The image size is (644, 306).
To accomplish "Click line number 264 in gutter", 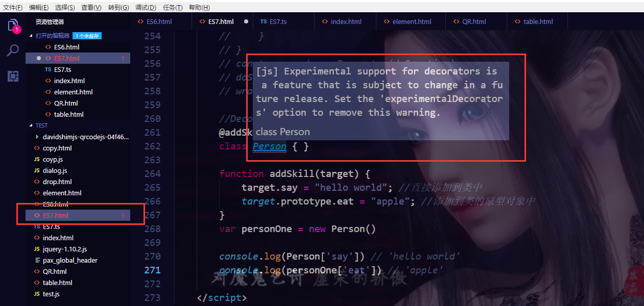I will pyautogui.click(x=152, y=174).
